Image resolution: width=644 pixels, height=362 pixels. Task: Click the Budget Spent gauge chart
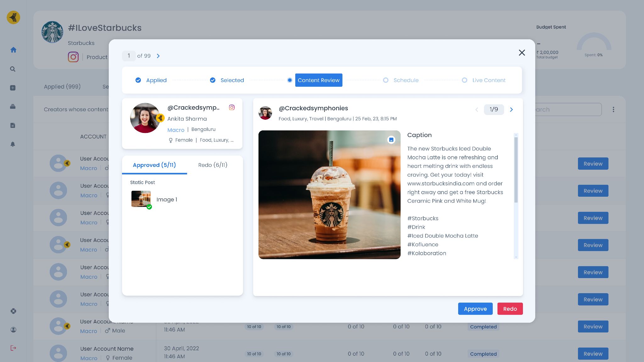[594, 42]
